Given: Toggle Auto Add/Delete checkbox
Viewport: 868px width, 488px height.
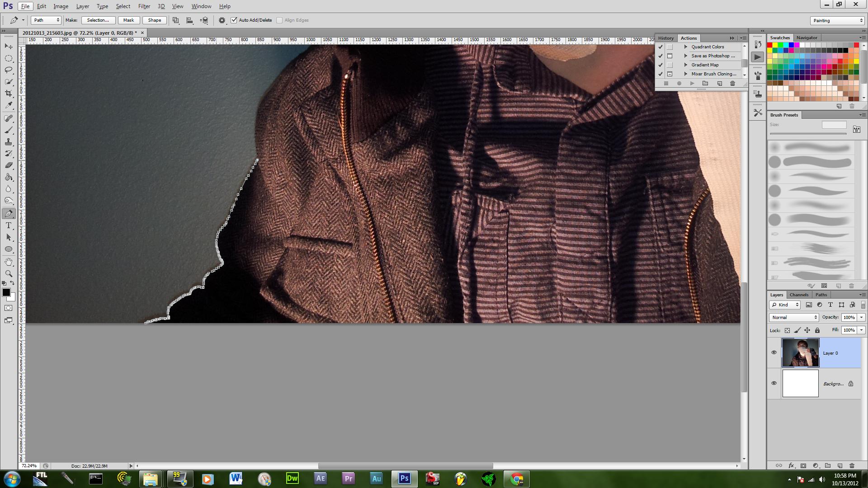Looking at the screenshot, I should [234, 20].
